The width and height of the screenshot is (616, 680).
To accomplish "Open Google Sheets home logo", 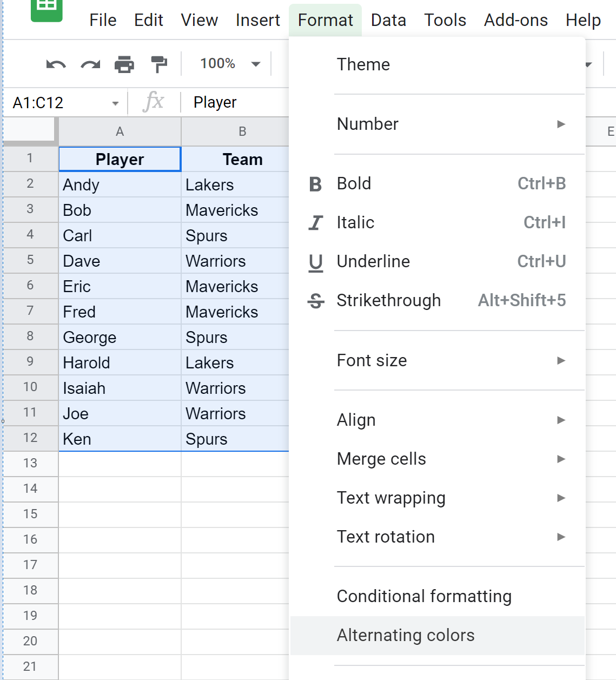I will coord(47,8).
